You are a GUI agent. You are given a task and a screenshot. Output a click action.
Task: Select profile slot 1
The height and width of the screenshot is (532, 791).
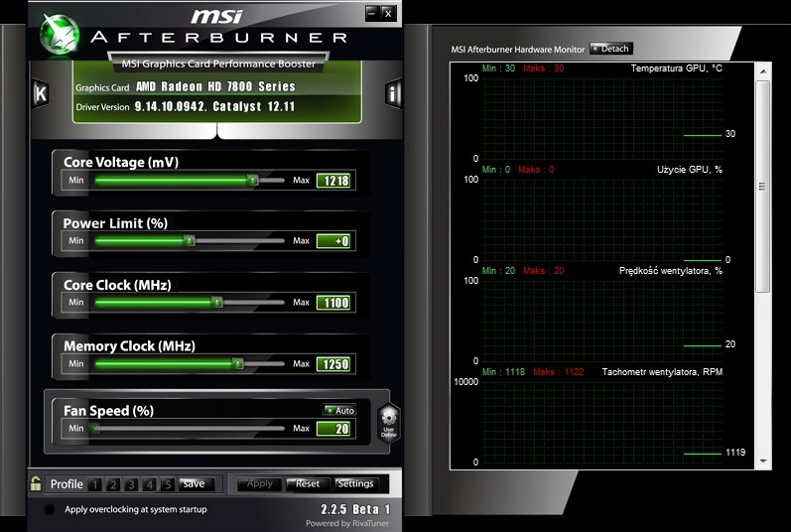coord(94,484)
